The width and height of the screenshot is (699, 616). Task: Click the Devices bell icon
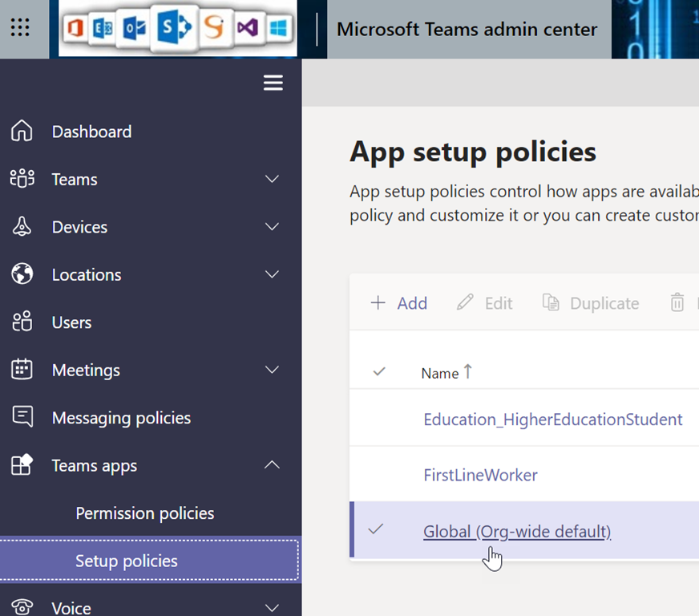click(22, 227)
